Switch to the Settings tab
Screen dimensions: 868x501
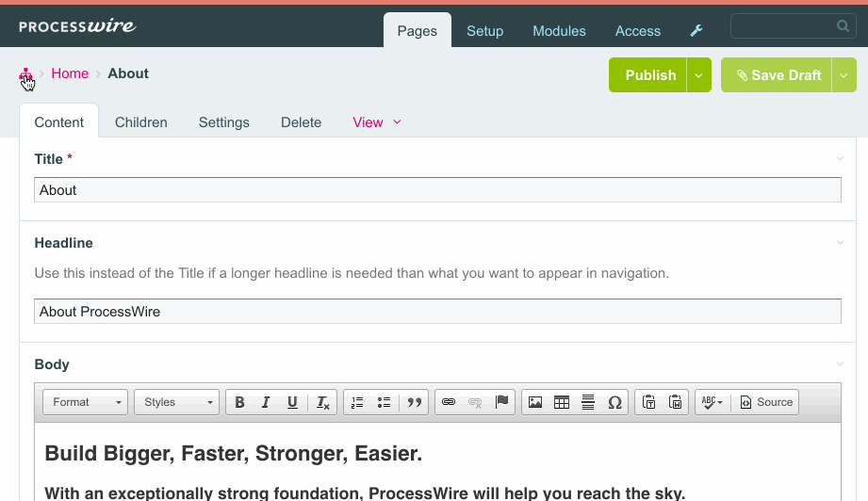[x=224, y=122]
